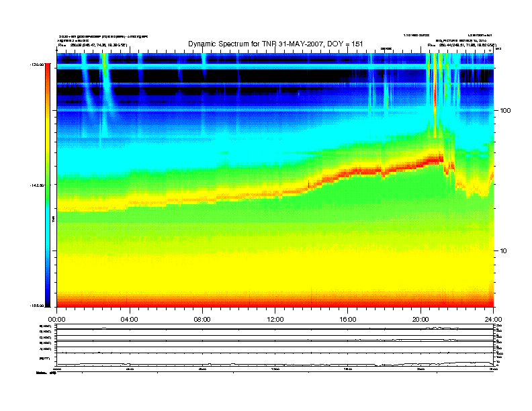Click the 04:00 time axis label

(130, 320)
